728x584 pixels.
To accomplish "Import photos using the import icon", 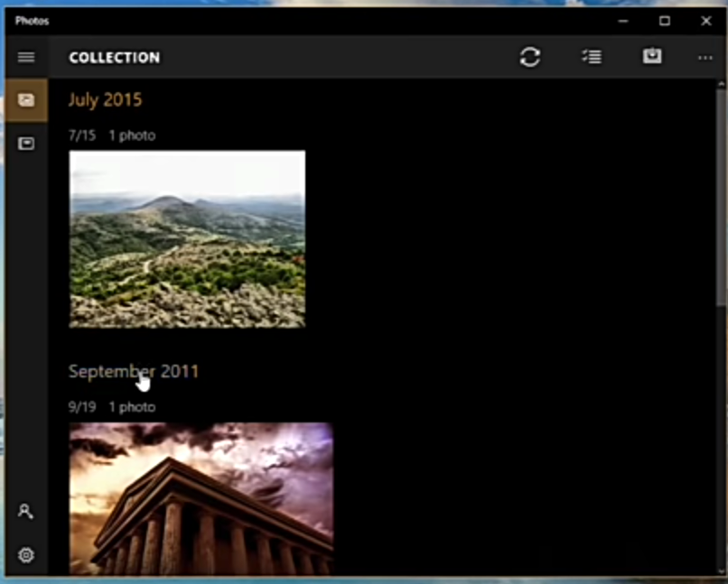I will (652, 56).
